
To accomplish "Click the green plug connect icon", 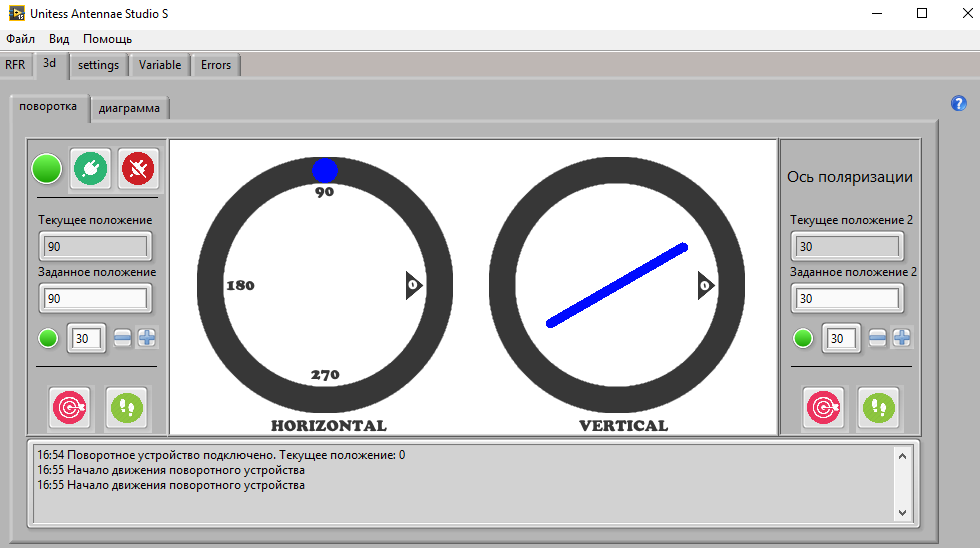I will (92, 169).
